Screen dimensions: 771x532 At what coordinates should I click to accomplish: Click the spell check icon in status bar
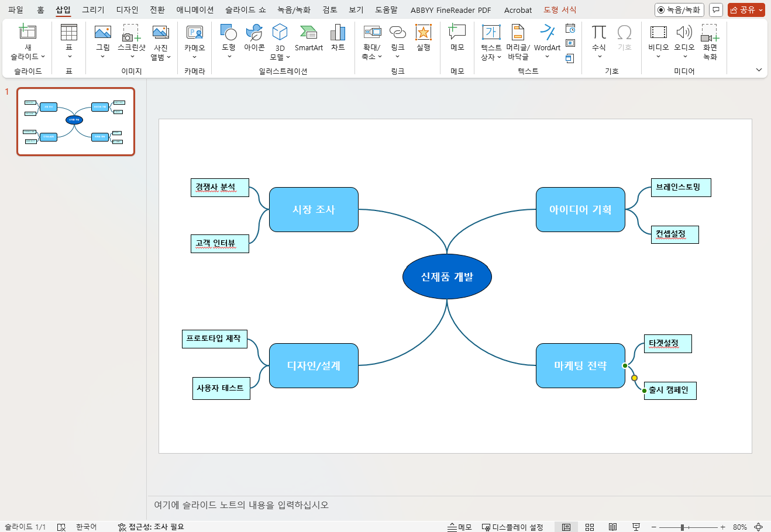[x=61, y=527]
